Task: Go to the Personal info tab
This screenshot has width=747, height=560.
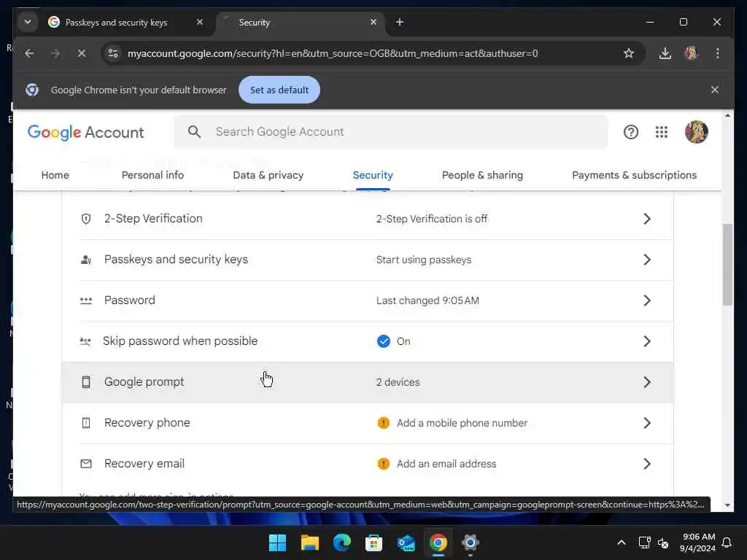Action: pos(152,175)
